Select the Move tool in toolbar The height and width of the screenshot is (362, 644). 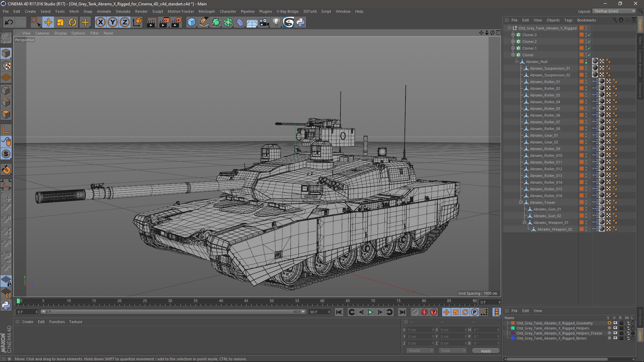pos(48,22)
